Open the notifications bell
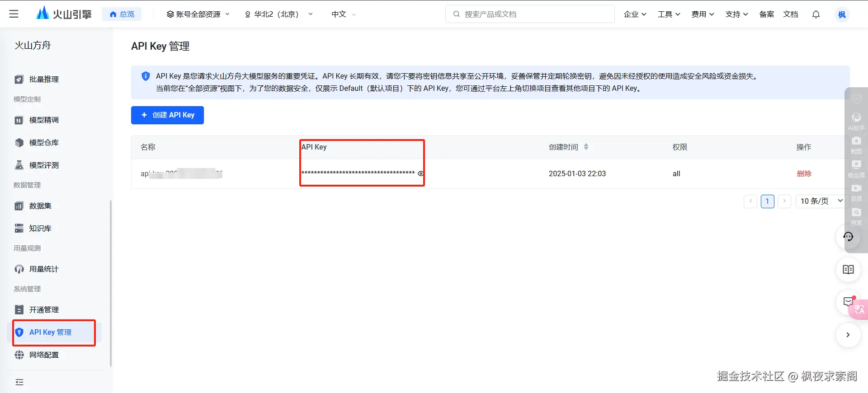Image resolution: width=868 pixels, height=393 pixels. click(816, 14)
